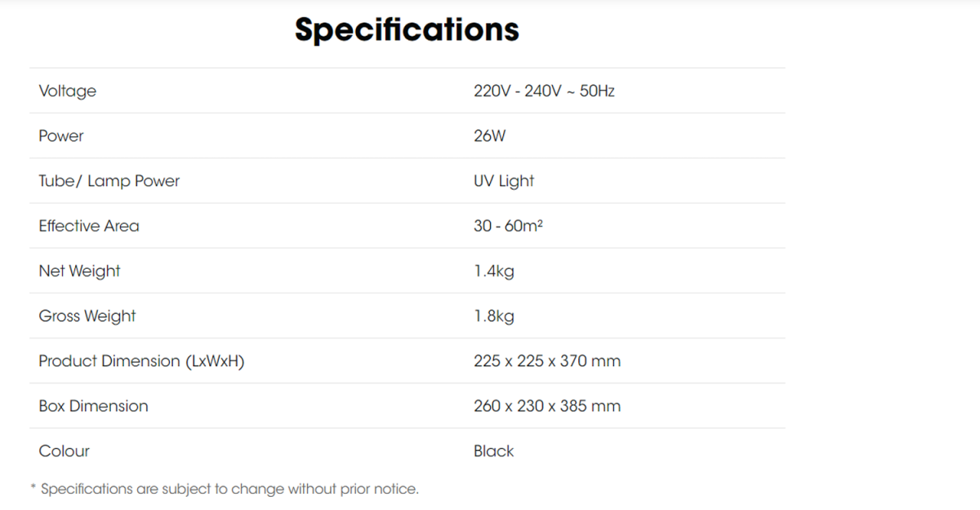Select the Box Dimension label
Screen dimensions: 980x510
click(x=93, y=405)
